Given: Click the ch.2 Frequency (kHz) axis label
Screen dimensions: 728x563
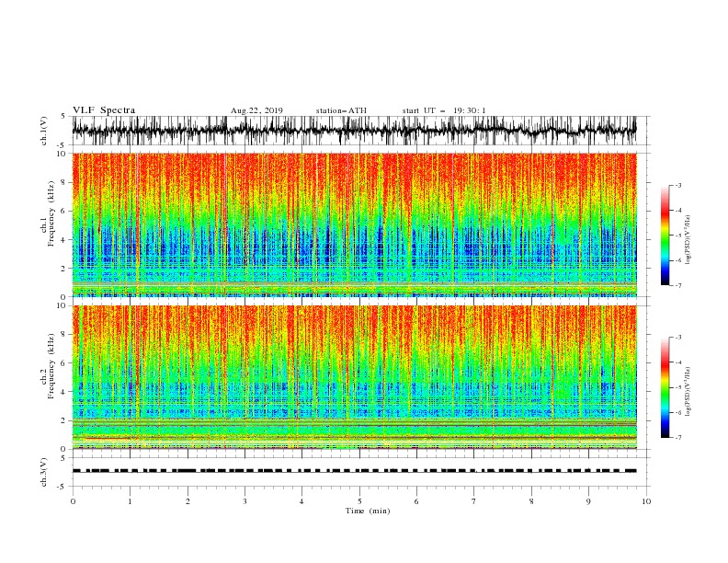Looking at the screenshot, I should [x=49, y=366].
